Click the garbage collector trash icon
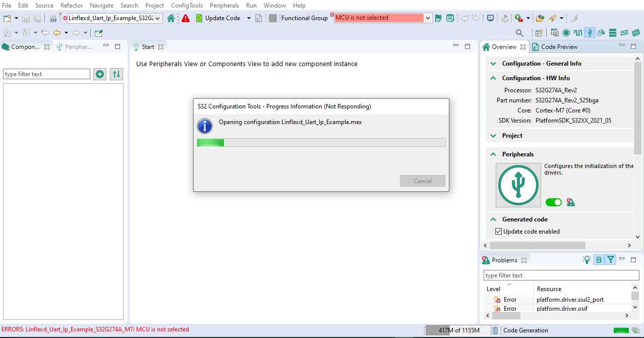Screen dimensions: 644x338 point(495,330)
